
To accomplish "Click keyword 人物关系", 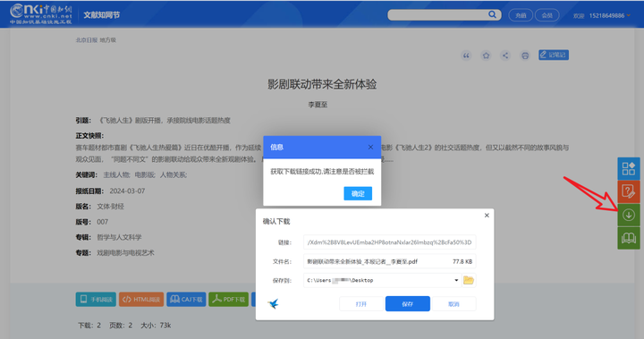I will [x=174, y=175].
